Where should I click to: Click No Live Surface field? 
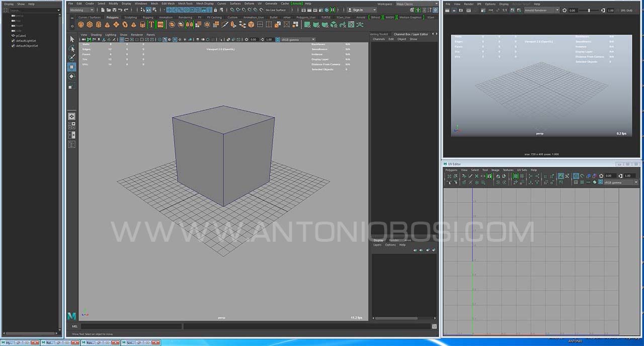click(x=276, y=10)
